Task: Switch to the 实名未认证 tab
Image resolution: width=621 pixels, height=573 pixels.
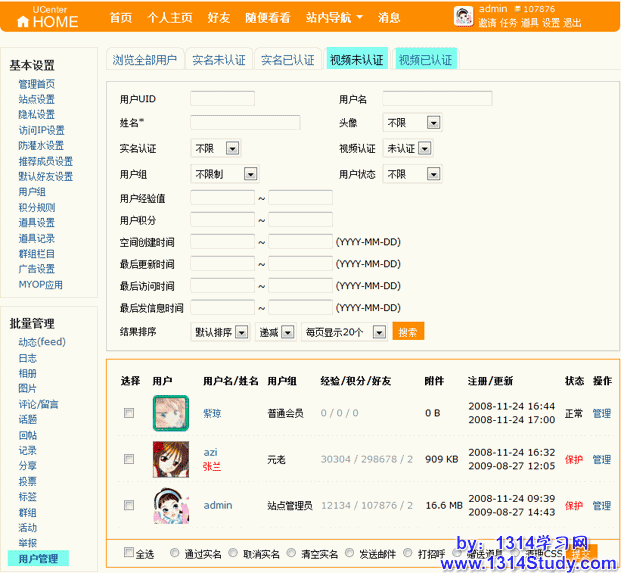Action: pyautogui.click(x=218, y=60)
